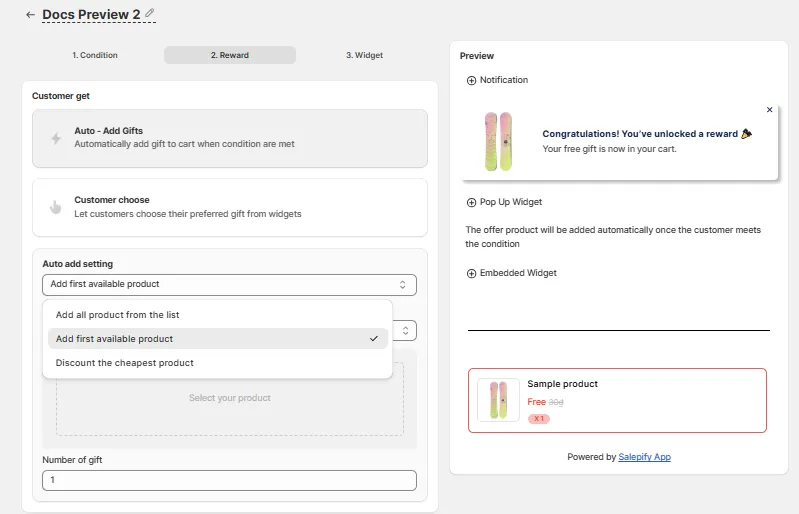Click the 'Select your product' drop area

coord(230,398)
